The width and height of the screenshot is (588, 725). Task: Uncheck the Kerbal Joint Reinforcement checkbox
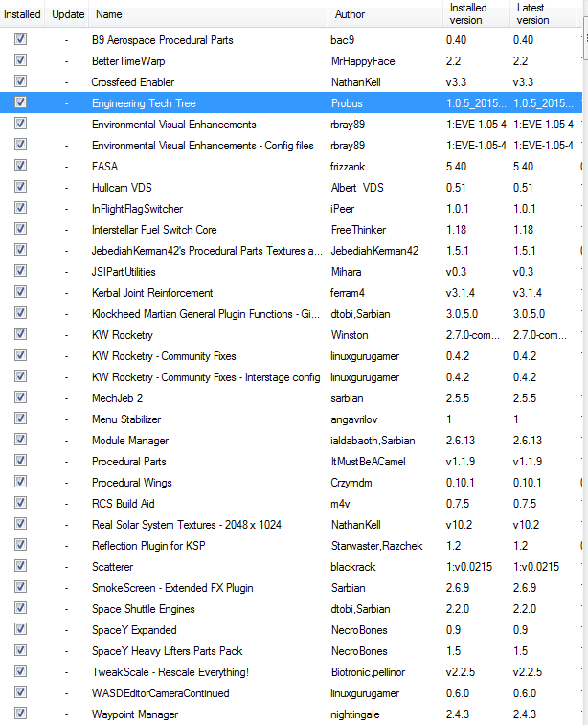coord(20,292)
